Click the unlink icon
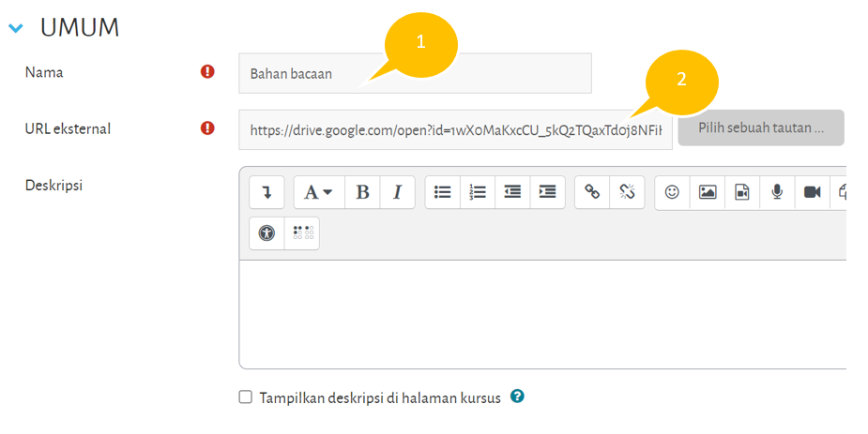The height and width of the screenshot is (434, 868). [x=627, y=192]
